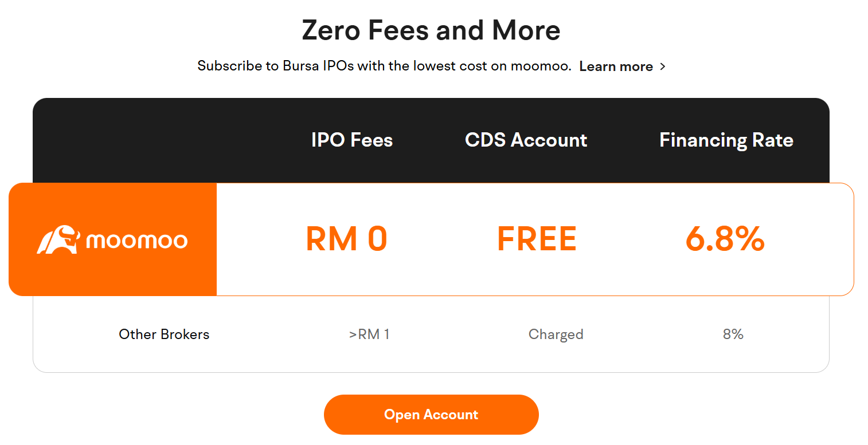Image resolution: width=868 pixels, height=445 pixels.
Task: Click the >RM 1 other brokers fee
Action: pyautogui.click(x=369, y=334)
